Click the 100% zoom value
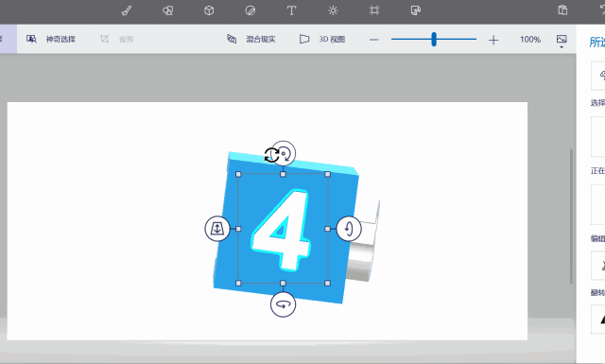The image size is (605, 364). [530, 40]
